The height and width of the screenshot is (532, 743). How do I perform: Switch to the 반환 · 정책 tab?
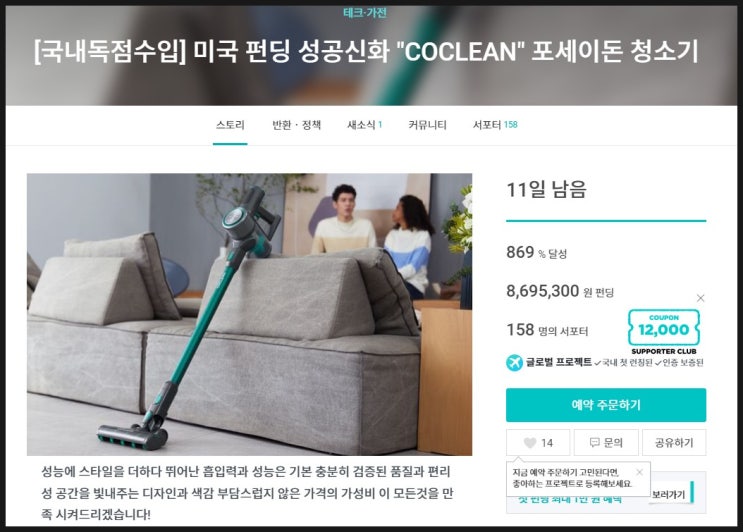[297, 125]
